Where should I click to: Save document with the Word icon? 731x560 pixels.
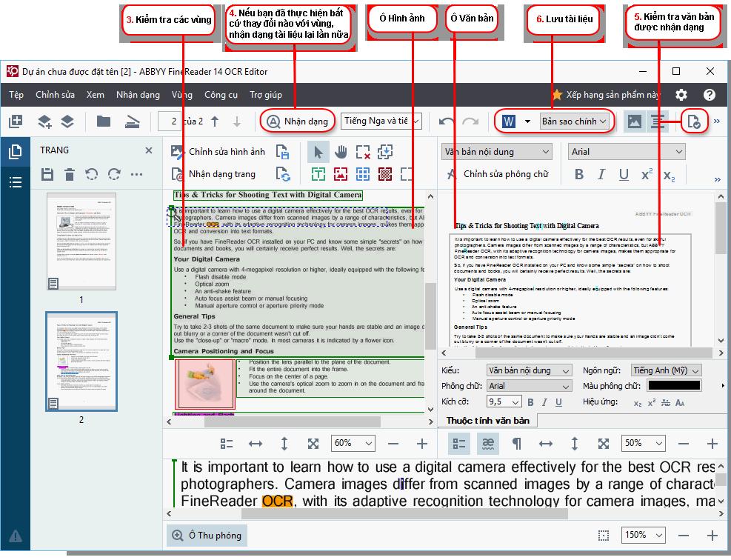tap(509, 121)
